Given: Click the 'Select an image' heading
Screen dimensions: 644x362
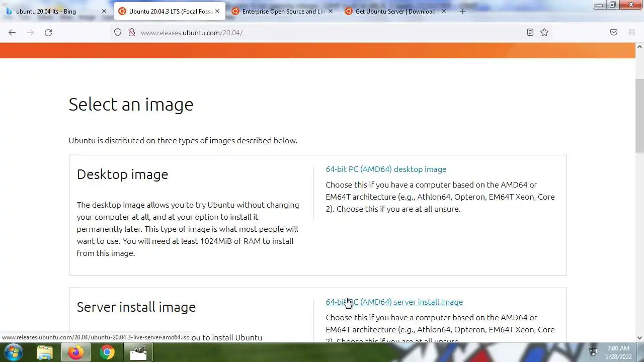Looking at the screenshot, I should (131, 104).
